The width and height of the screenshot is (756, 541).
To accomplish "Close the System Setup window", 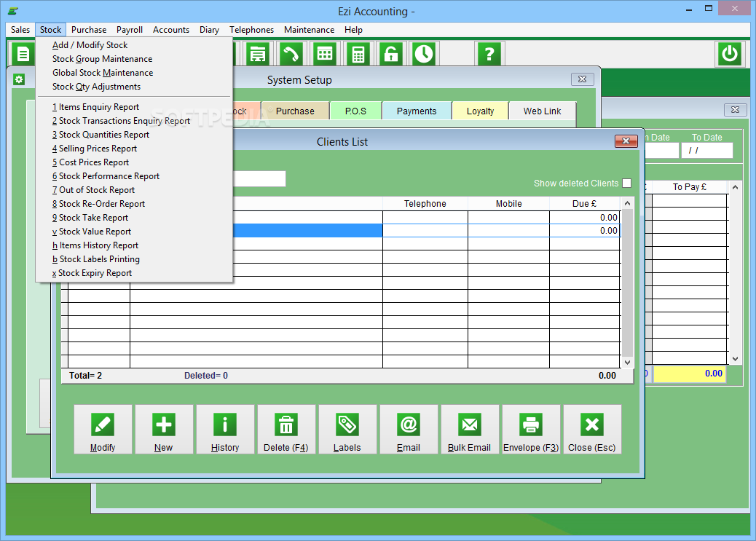I will click(x=583, y=79).
